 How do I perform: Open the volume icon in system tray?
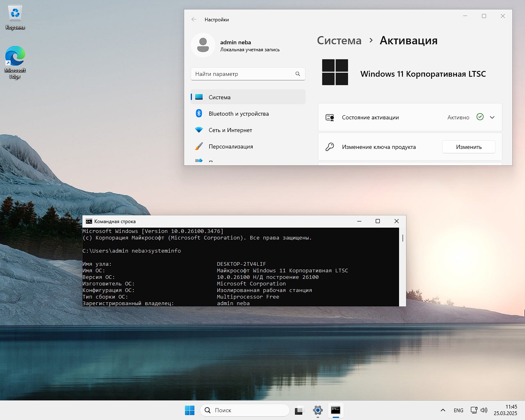point(484,410)
